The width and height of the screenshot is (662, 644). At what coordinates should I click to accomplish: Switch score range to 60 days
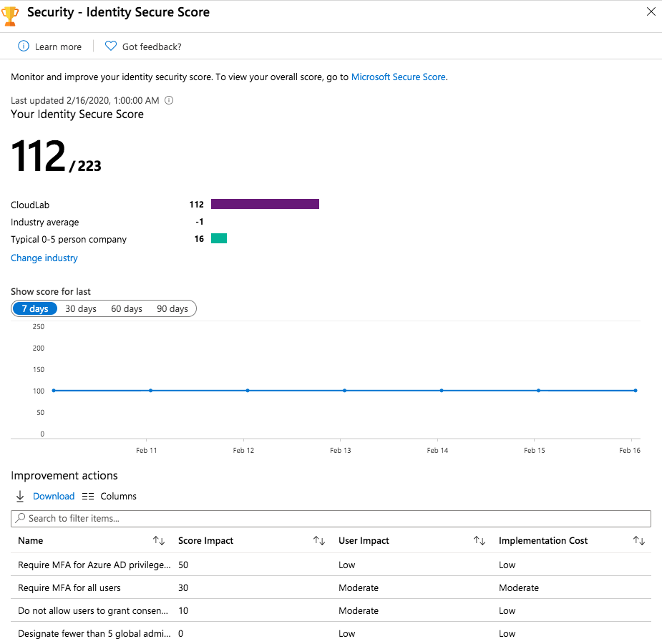tap(127, 308)
